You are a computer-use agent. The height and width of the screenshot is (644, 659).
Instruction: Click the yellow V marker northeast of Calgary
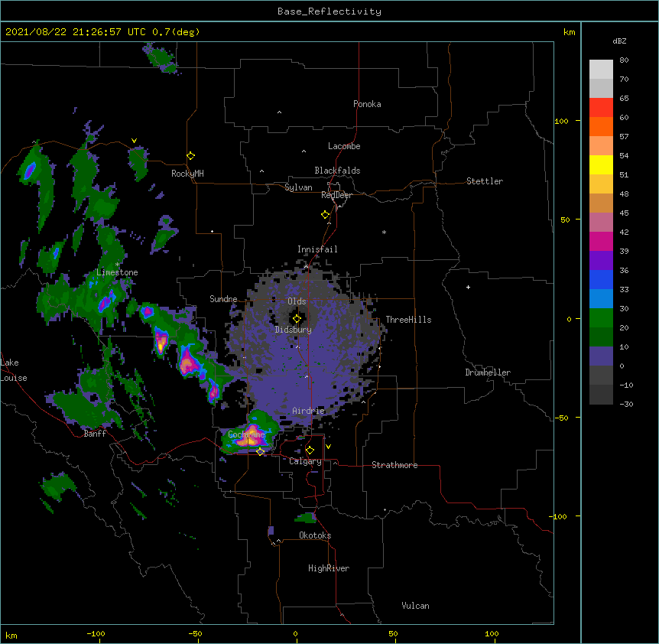[x=328, y=447]
